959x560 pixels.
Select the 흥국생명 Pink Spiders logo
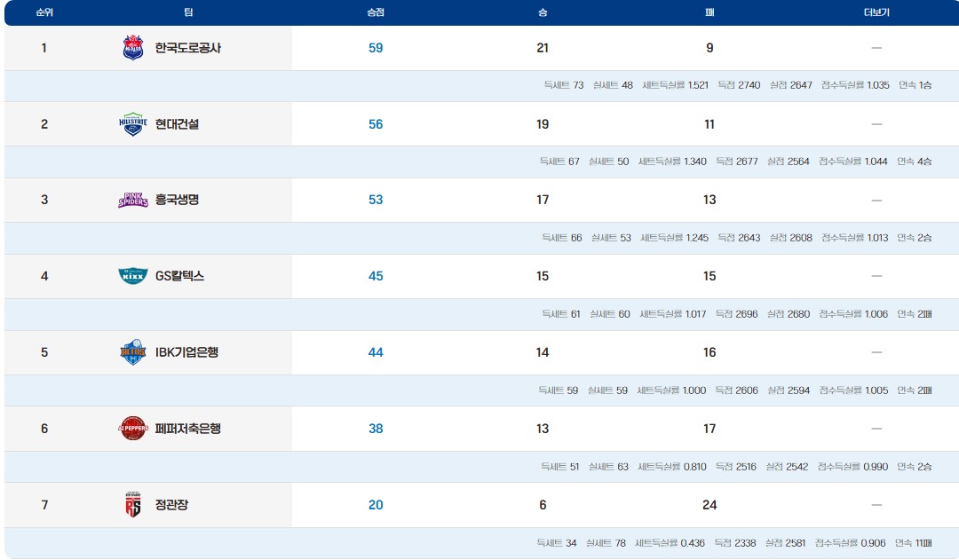coord(132,200)
